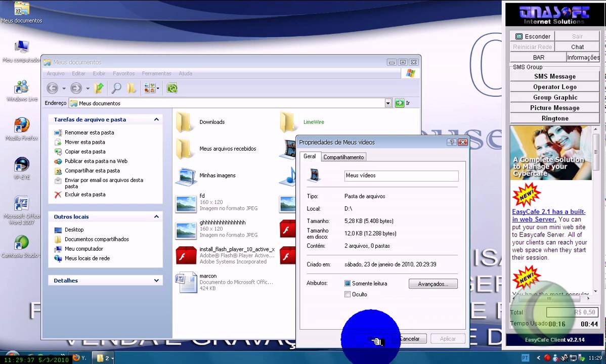Open the Views dropdown arrow

click(x=158, y=88)
